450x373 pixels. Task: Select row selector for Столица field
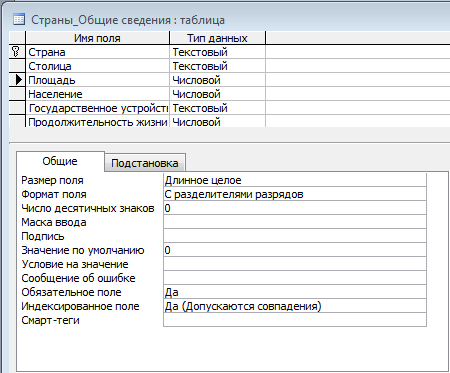click(x=17, y=66)
